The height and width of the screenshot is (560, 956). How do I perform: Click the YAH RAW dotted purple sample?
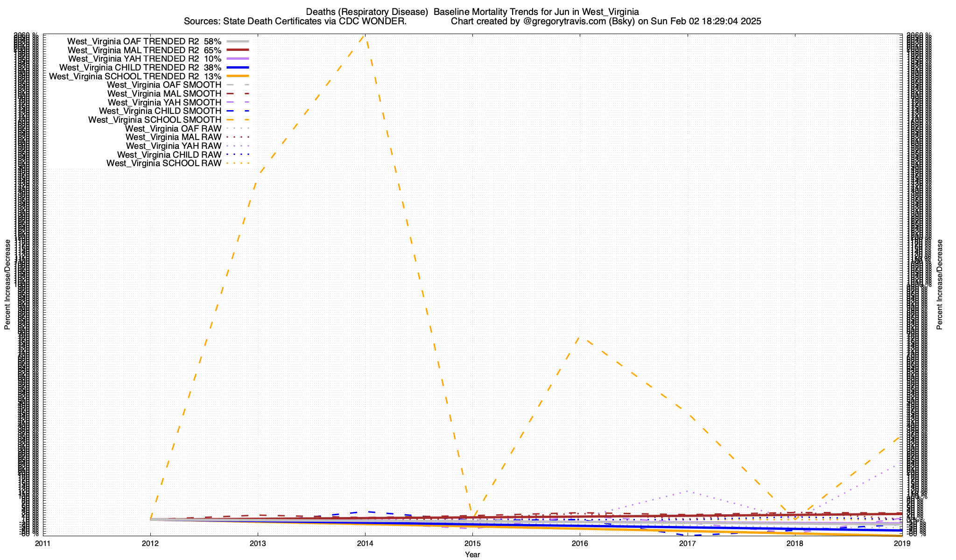238,146
